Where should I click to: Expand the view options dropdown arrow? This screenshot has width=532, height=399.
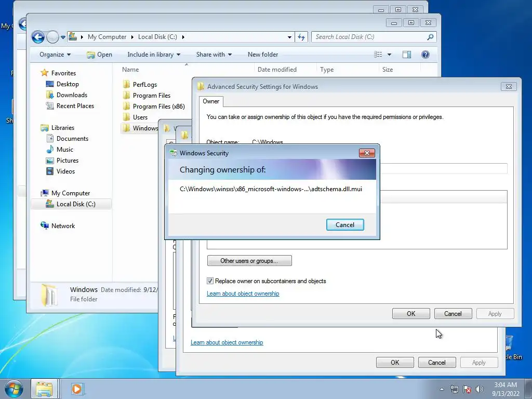[x=389, y=55]
